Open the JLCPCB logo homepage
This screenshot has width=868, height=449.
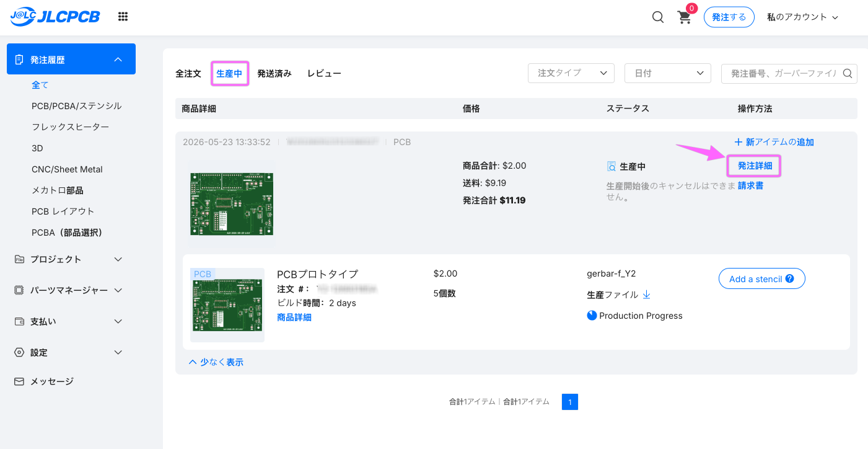coord(55,17)
